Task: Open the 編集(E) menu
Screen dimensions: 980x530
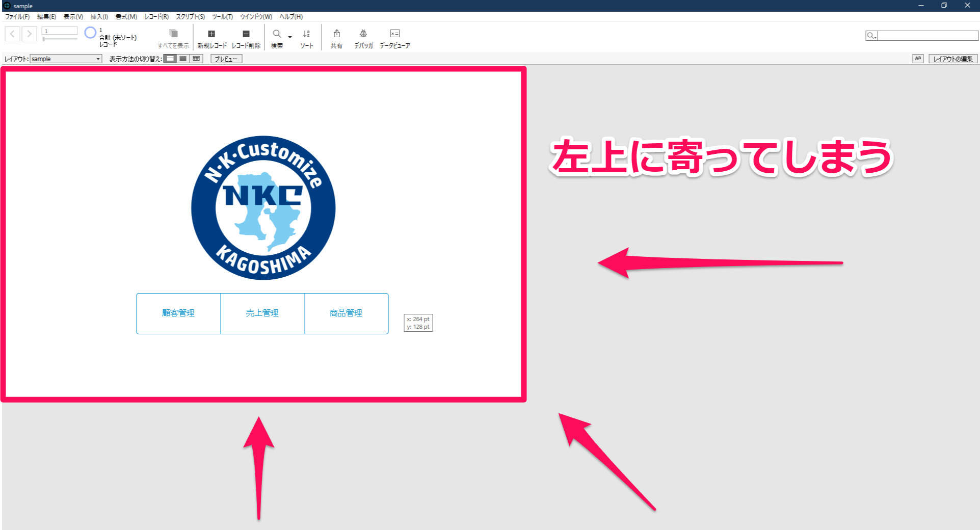Action: pos(46,17)
